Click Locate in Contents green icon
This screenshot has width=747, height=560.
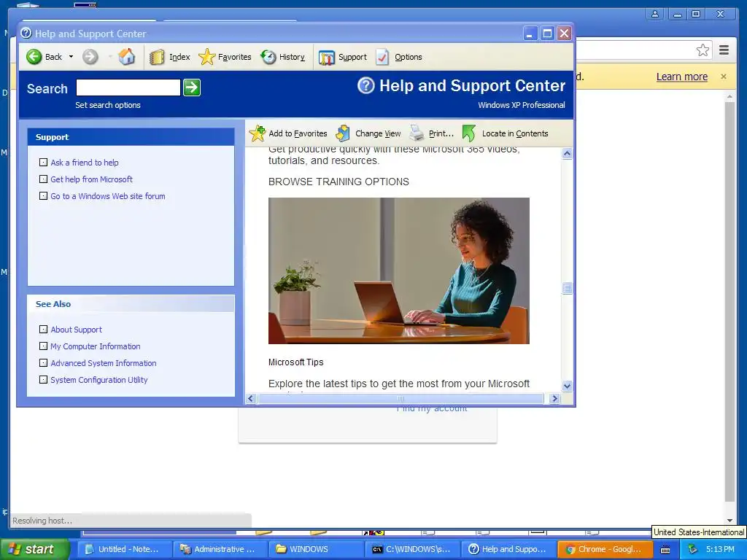click(469, 133)
